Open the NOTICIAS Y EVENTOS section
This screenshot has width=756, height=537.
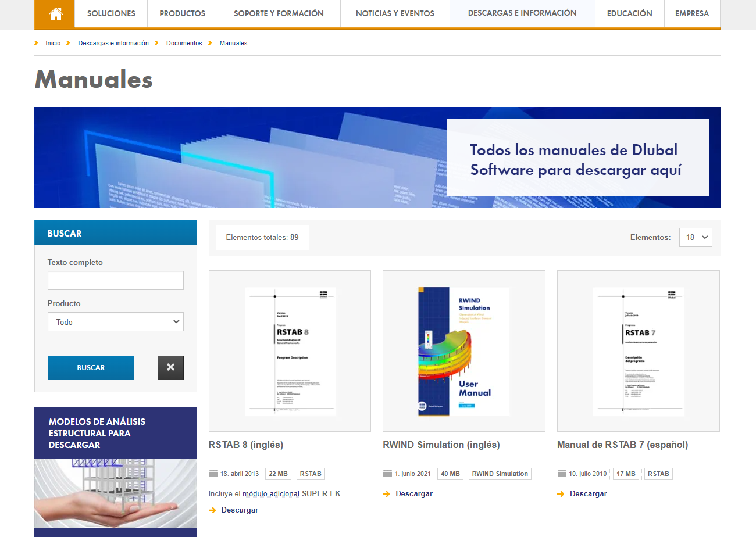pyautogui.click(x=394, y=13)
